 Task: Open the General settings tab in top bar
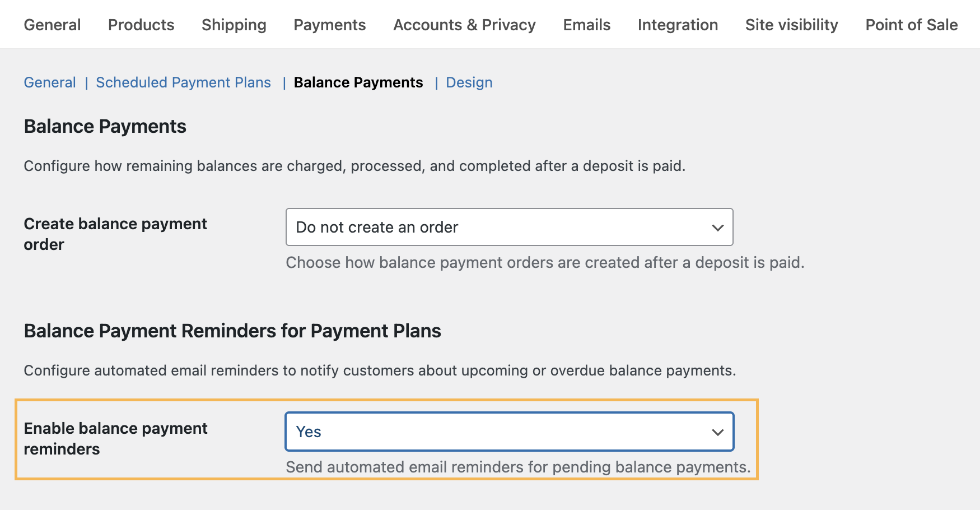click(x=52, y=25)
